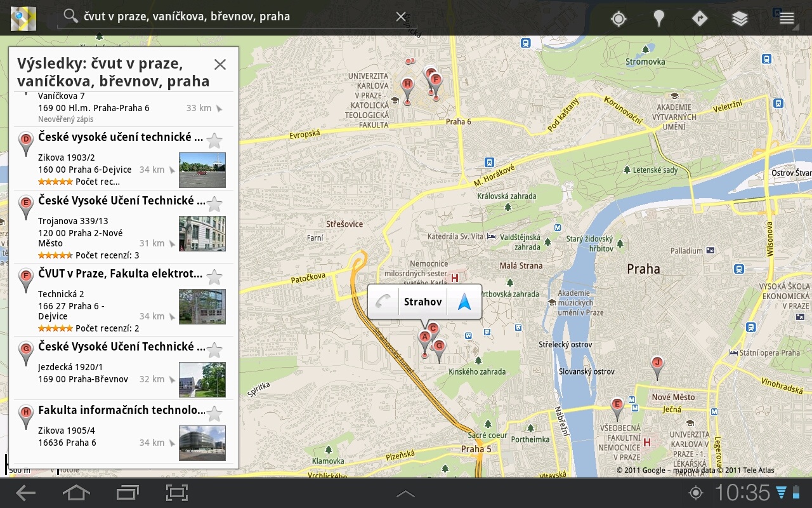This screenshot has width=812, height=508.
Task: Tap map marker E near Ječná
Action: pos(617,408)
